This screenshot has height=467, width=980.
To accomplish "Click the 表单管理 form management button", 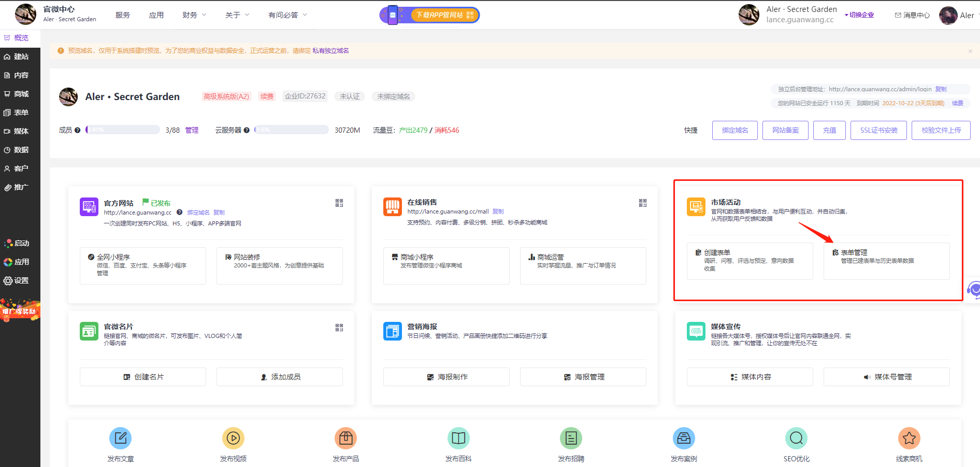I will pos(886,261).
